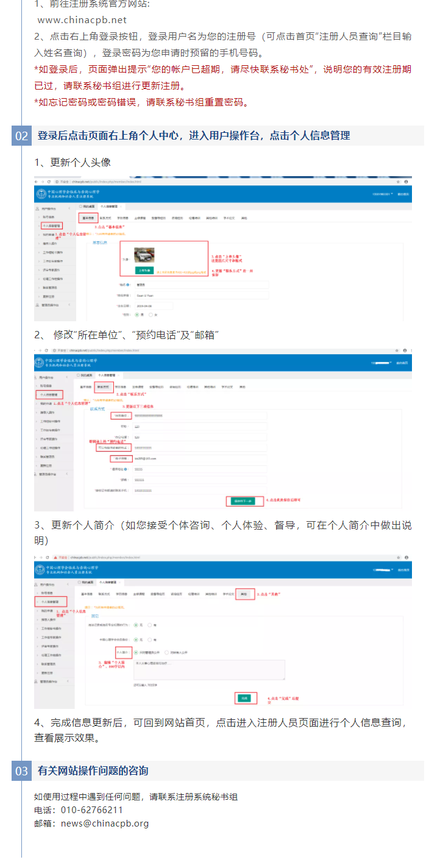This screenshot has height=868, width=440.
Task: Click browser reload icon in avatar screenshot
Action: (49, 182)
